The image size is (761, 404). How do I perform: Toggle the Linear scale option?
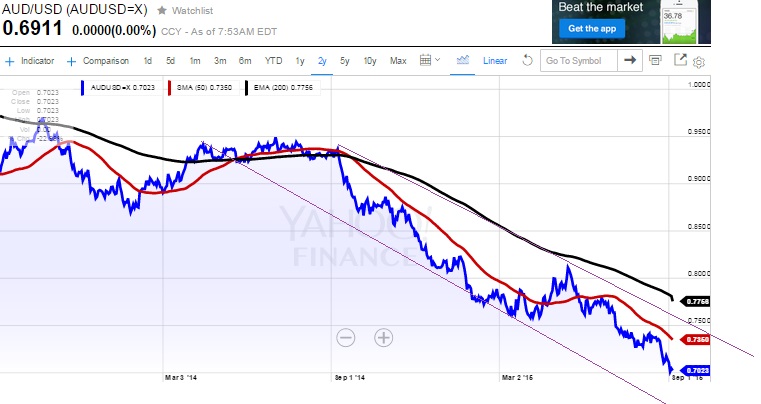point(495,60)
